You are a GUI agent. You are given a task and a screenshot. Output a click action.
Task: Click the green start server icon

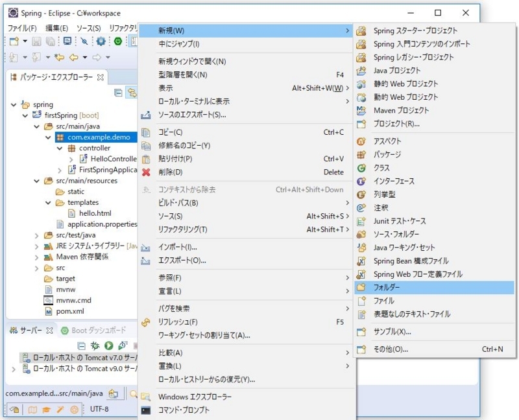click(x=108, y=345)
